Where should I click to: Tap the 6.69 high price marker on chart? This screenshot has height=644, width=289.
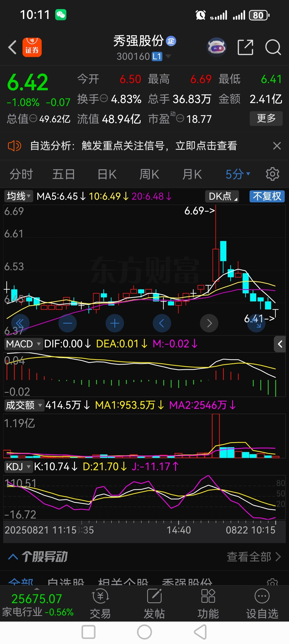[199, 211]
